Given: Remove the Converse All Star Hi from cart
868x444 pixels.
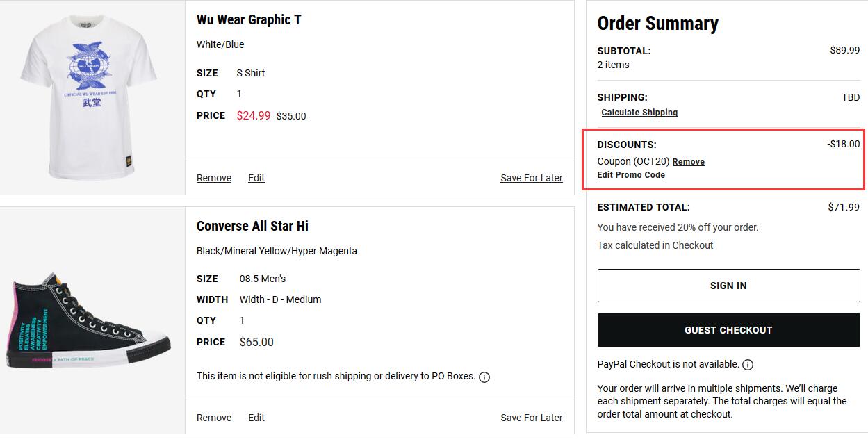Looking at the screenshot, I should click(213, 418).
